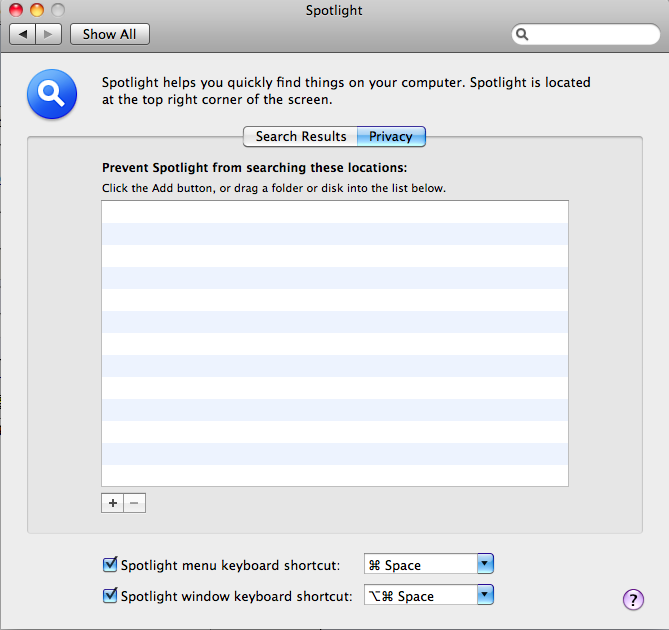The image size is (669, 630).
Task: Open the purple help question mark
Action: [633, 599]
